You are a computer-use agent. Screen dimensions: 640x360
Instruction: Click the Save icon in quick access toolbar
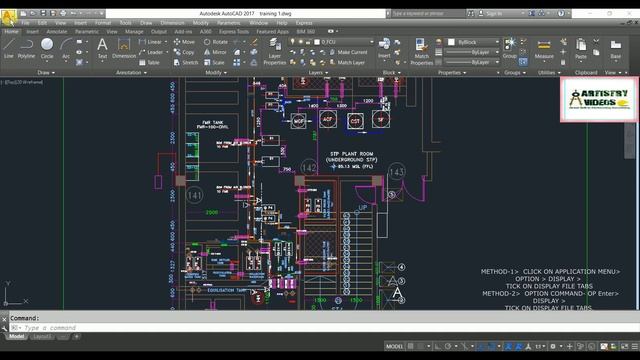[x=43, y=13]
